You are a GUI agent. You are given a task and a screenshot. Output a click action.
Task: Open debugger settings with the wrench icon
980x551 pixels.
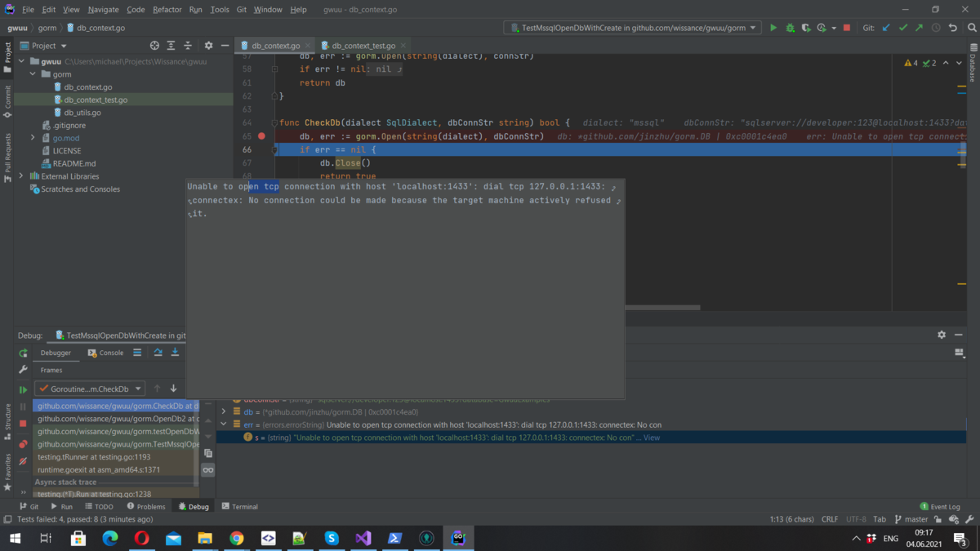24,369
